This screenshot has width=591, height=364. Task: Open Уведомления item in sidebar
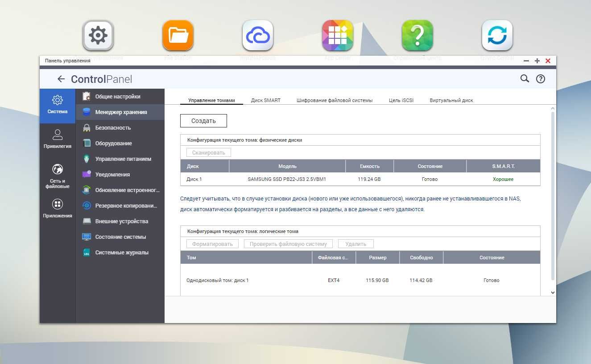(x=120, y=175)
